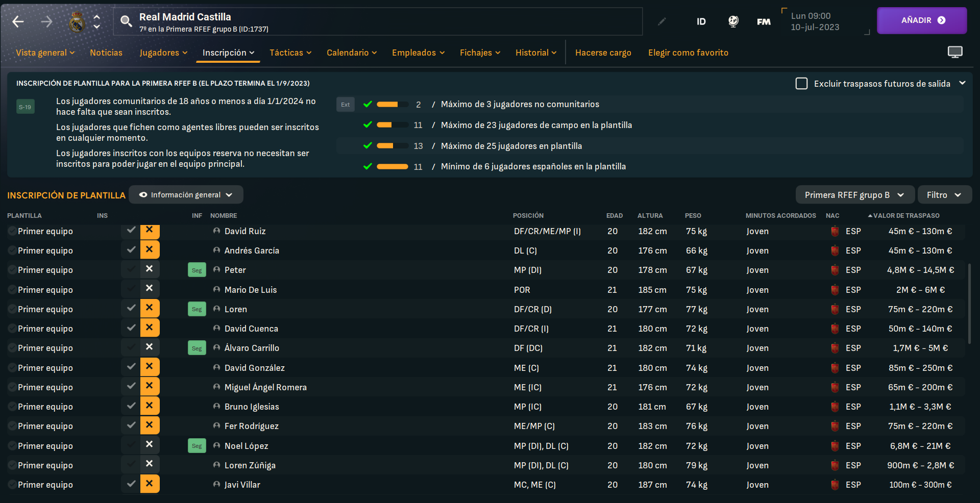This screenshot has height=503, width=980.
Task: Open Seg info badge for Loren
Action: pyautogui.click(x=197, y=309)
